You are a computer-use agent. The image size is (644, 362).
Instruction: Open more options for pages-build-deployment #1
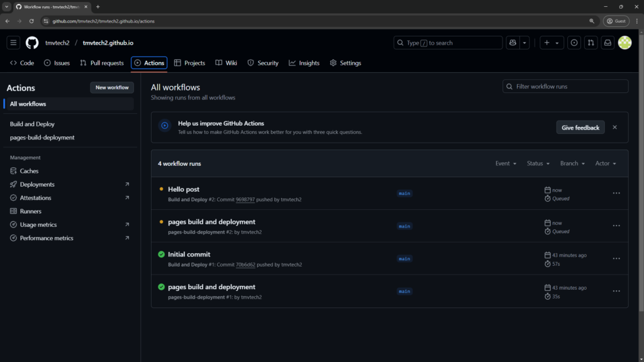pyautogui.click(x=616, y=291)
